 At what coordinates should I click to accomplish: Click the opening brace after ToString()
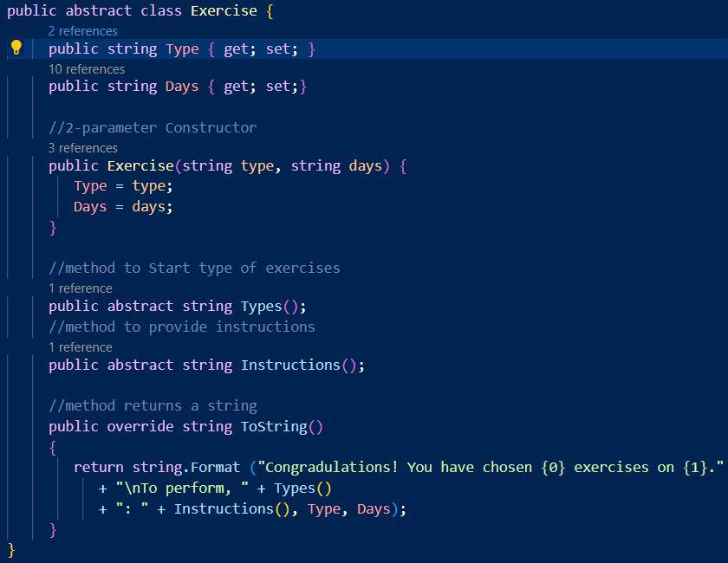click(x=53, y=448)
